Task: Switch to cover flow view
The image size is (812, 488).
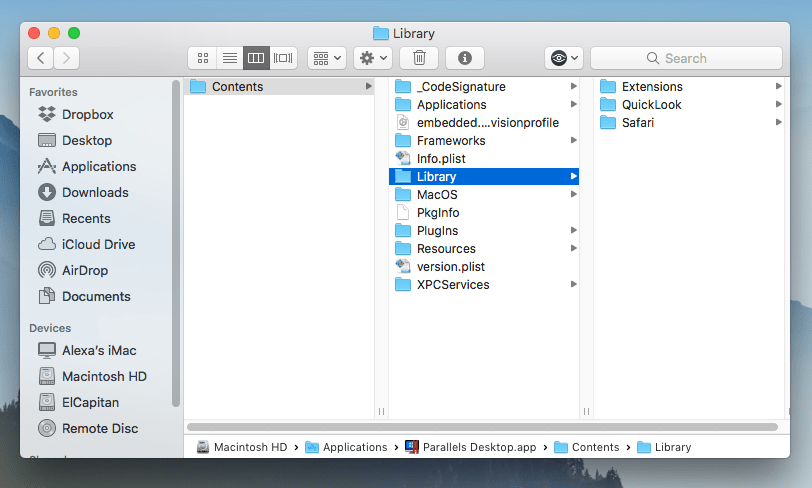Action: click(x=283, y=58)
